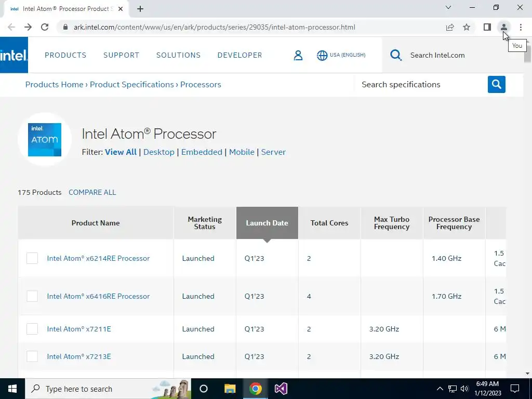This screenshot has height=399, width=532.
Task: Click Chrome icon in taskbar
Action: pyautogui.click(x=256, y=389)
